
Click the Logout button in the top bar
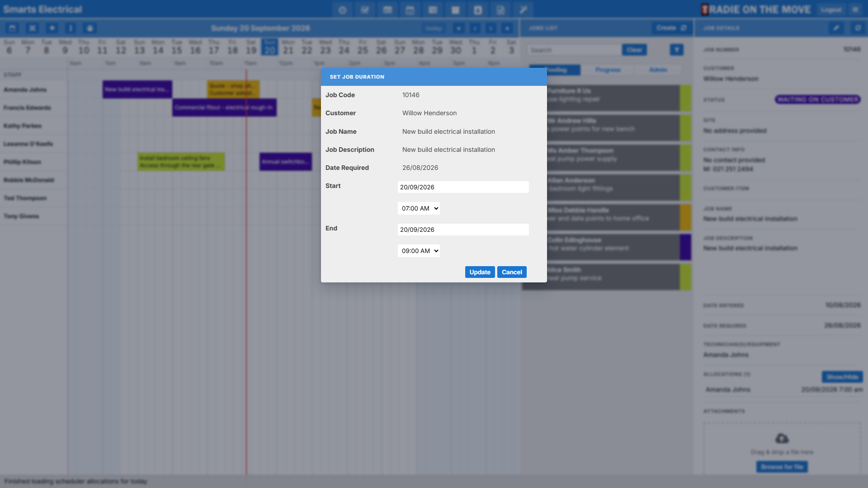click(x=831, y=10)
